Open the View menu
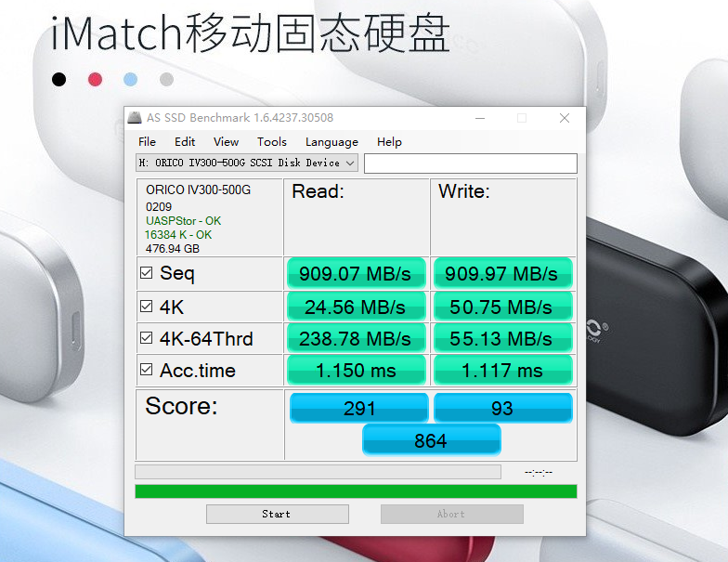This screenshot has height=562, width=728. click(x=226, y=141)
